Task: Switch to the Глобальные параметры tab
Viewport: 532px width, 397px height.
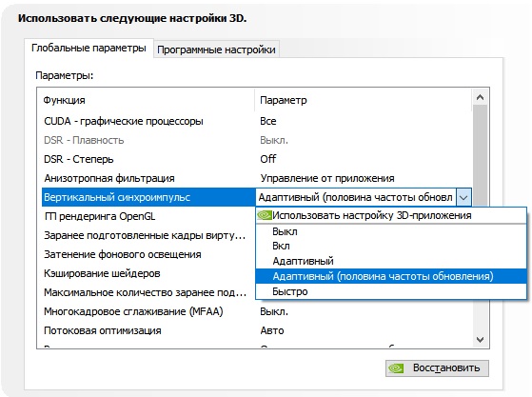Action: pos(89,49)
